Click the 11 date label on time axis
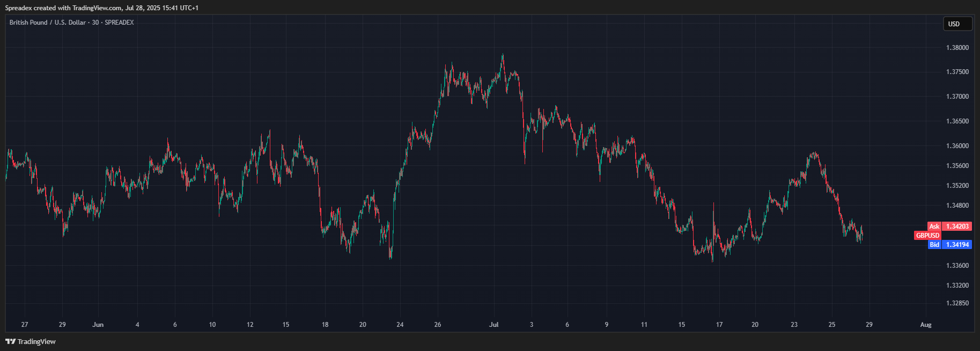980x351 pixels. pos(644,325)
